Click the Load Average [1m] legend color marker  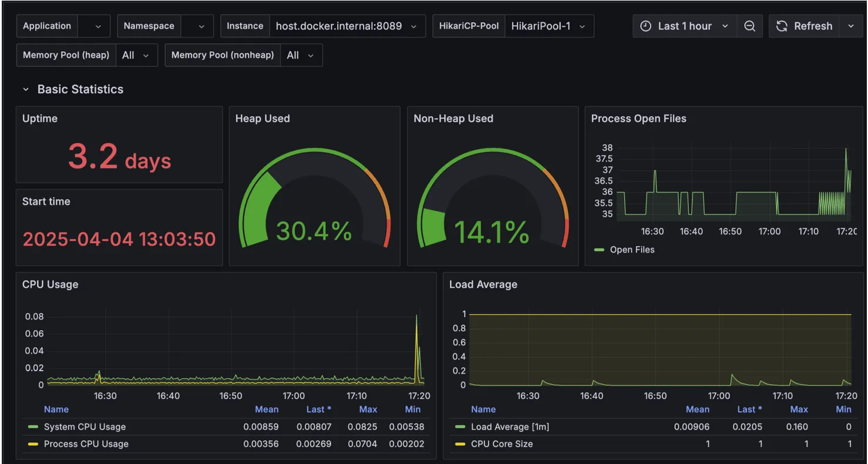coord(461,426)
